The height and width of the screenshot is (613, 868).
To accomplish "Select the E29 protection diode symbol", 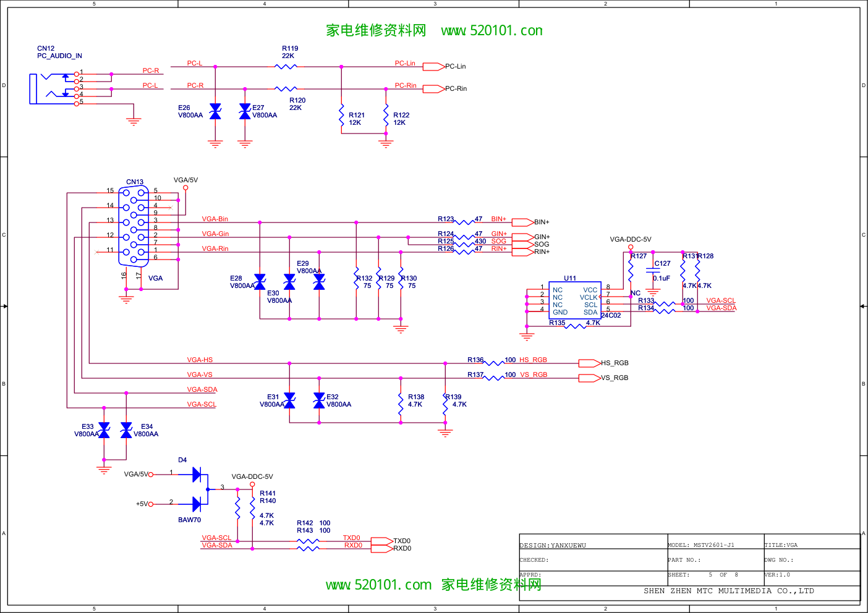I will (x=319, y=282).
